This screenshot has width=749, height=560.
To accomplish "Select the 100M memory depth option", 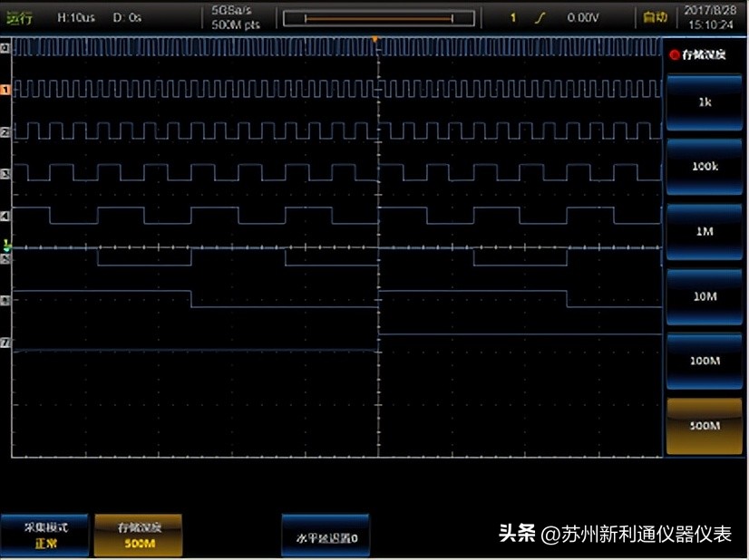I will pos(705,360).
